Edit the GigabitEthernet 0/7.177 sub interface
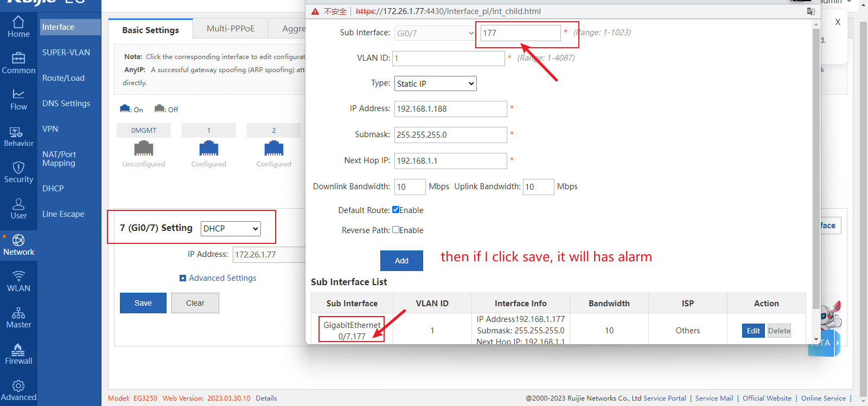The image size is (868, 406). point(754,331)
